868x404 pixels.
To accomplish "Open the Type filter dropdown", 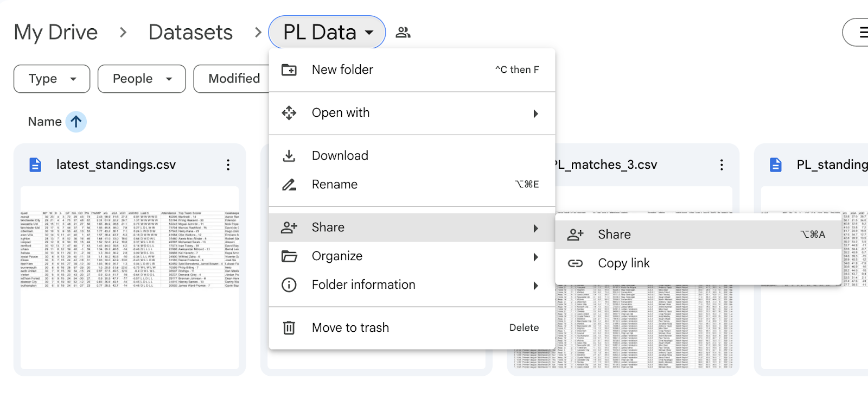I will [52, 79].
